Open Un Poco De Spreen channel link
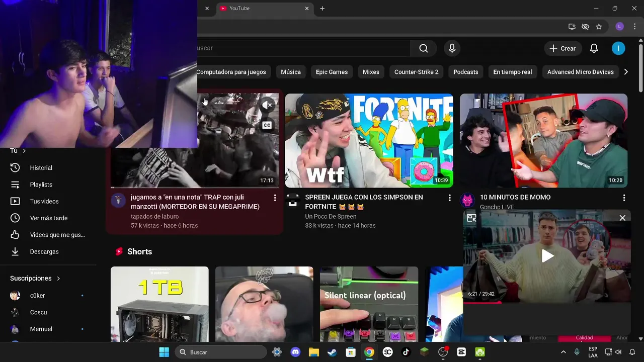The height and width of the screenshot is (362, 644). coord(331,217)
